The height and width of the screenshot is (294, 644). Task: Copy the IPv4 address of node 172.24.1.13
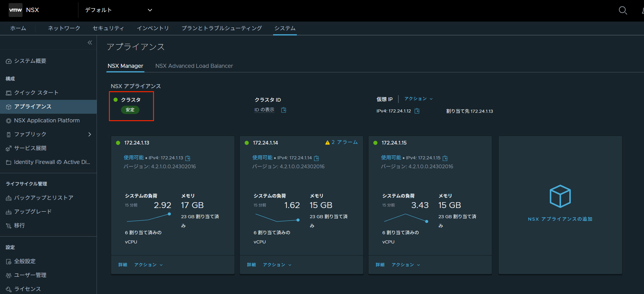(188, 158)
